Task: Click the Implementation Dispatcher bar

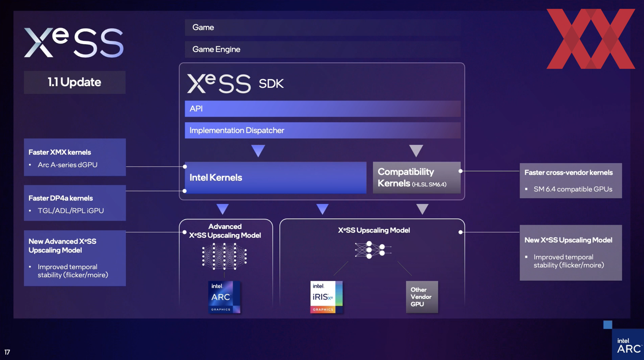Action: [x=323, y=130]
